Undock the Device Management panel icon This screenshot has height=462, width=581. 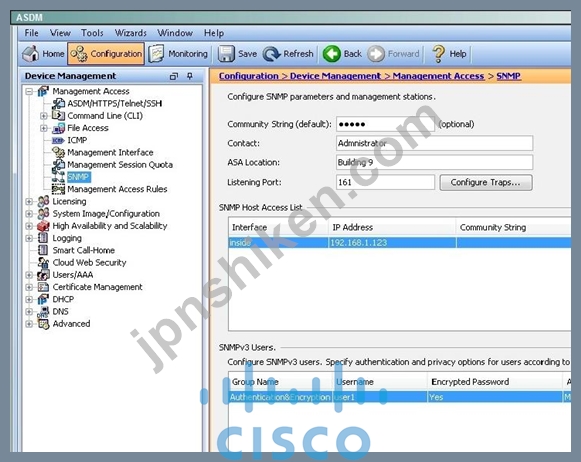coord(174,76)
